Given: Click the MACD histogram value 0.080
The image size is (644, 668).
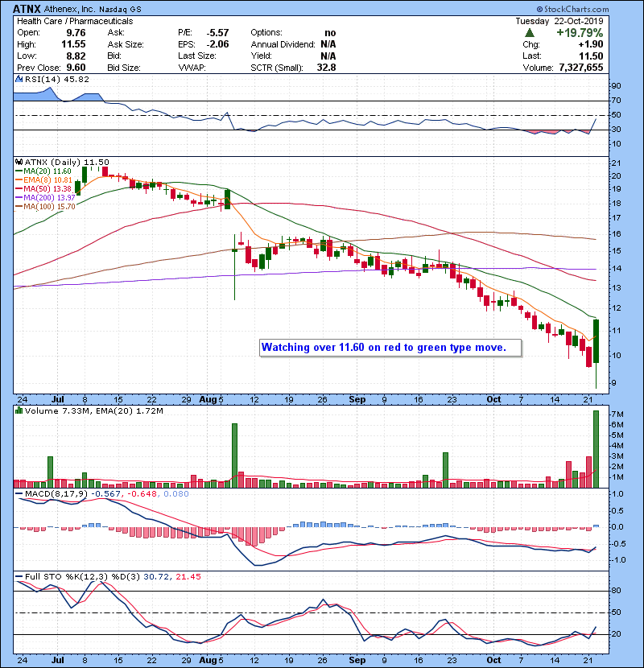Looking at the screenshot, I should click(176, 494).
